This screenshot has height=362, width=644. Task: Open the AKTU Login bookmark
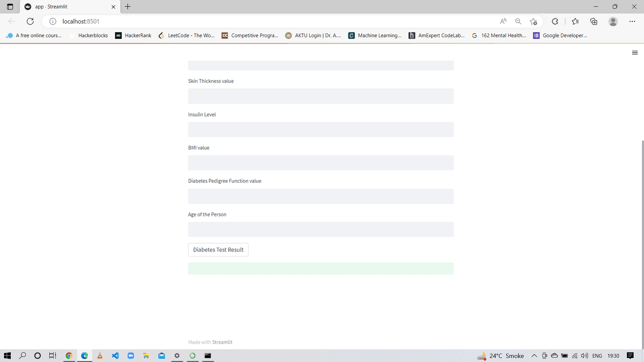tap(313, 35)
